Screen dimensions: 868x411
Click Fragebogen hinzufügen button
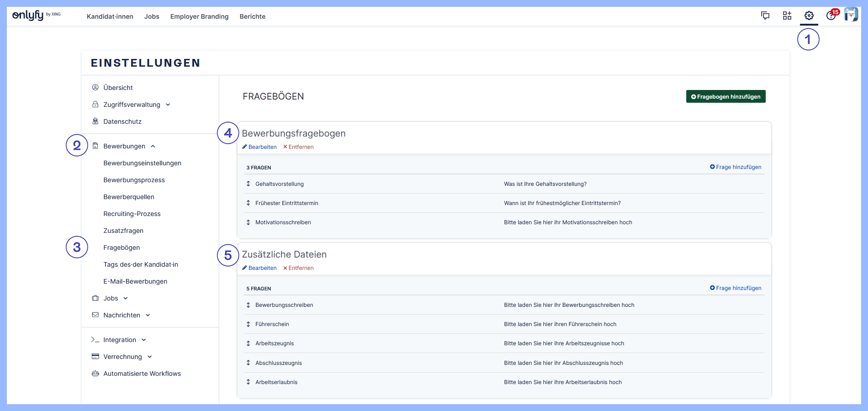(726, 97)
